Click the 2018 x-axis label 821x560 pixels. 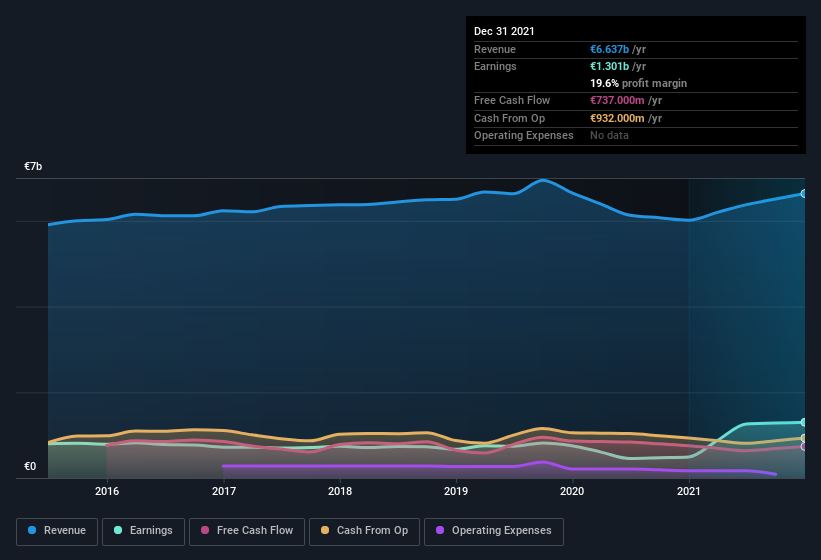[x=340, y=491]
